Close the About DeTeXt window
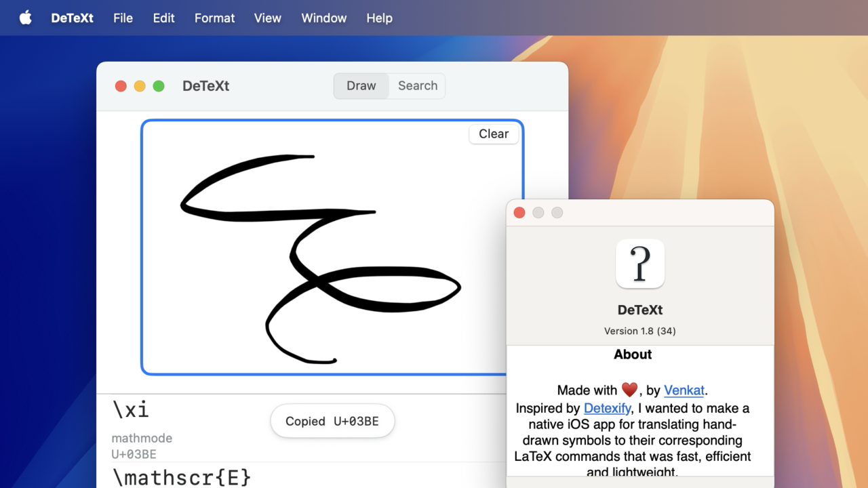The width and height of the screenshot is (868, 488). (x=519, y=213)
